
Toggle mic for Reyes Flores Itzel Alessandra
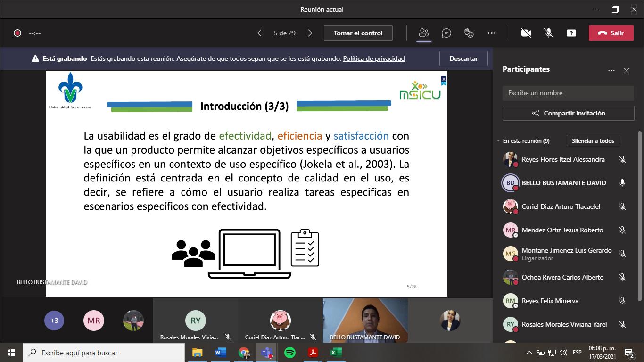(x=622, y=159)
